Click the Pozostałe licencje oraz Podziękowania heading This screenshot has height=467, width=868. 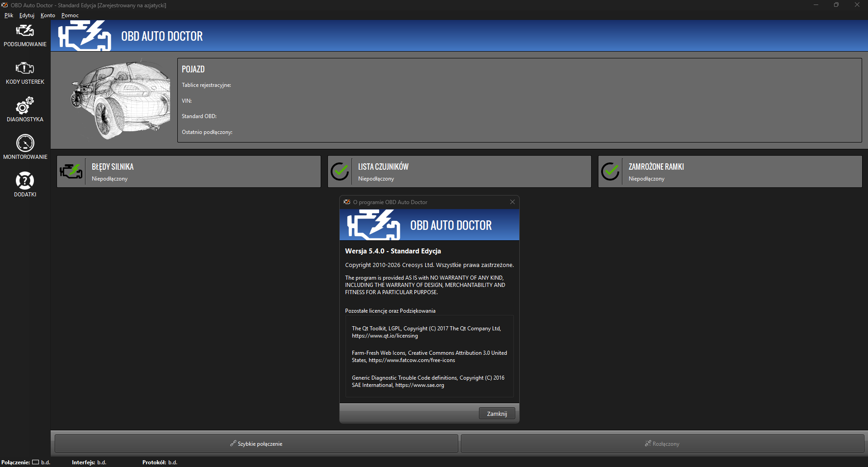[x=390, y=311]
